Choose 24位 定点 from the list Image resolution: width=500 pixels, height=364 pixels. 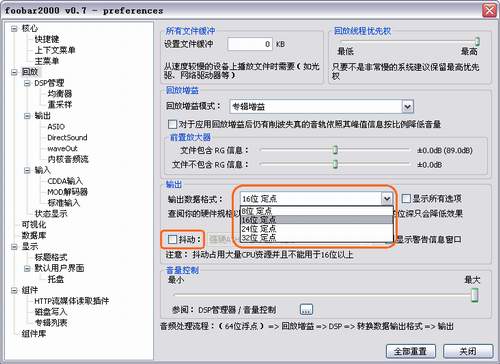317,229
